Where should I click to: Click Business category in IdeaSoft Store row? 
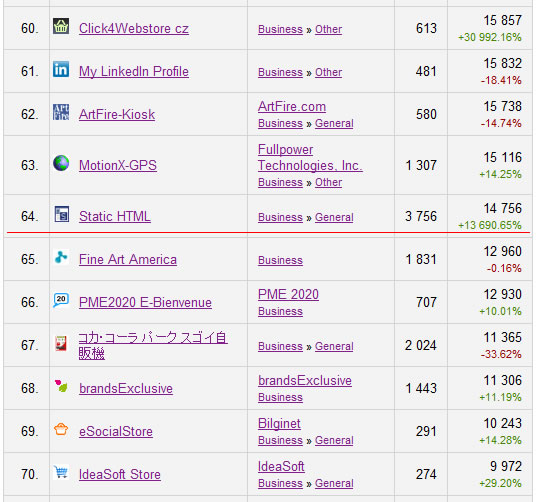[x=280, y=484]
